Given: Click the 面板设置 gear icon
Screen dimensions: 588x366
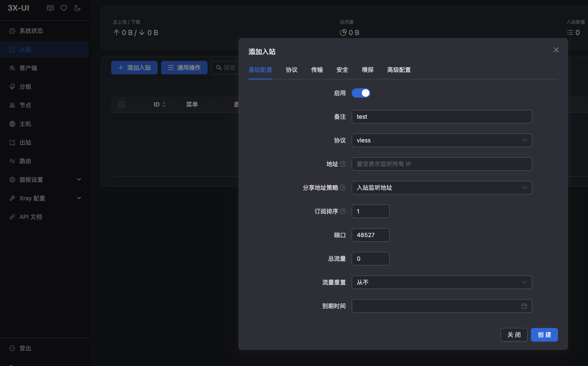Looking at the screenshot, I should click(12, 180).
